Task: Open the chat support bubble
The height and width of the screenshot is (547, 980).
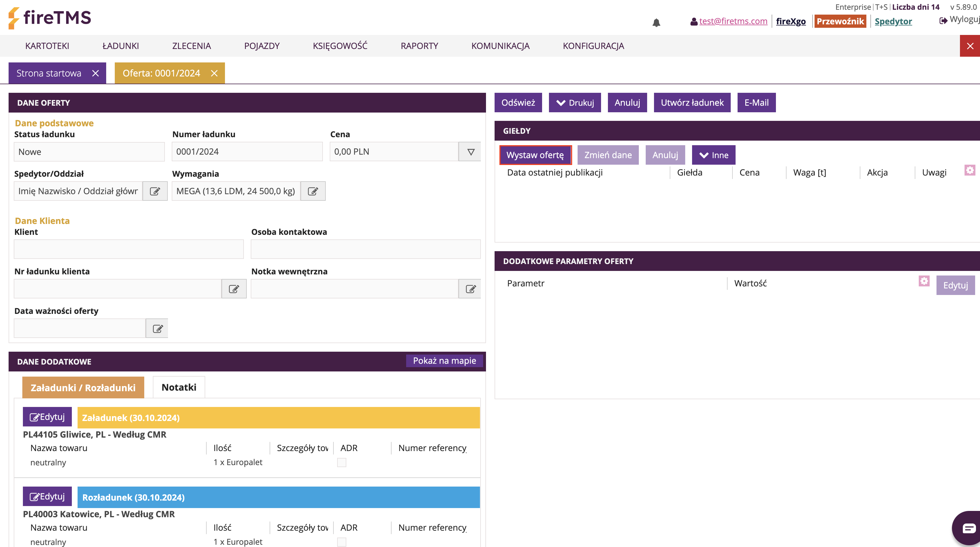Action: (x=969, y=528)
